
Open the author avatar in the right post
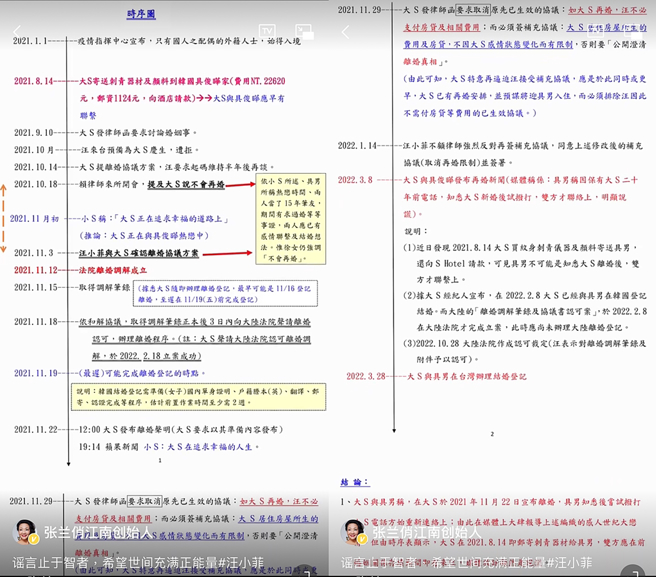(354, 531)
